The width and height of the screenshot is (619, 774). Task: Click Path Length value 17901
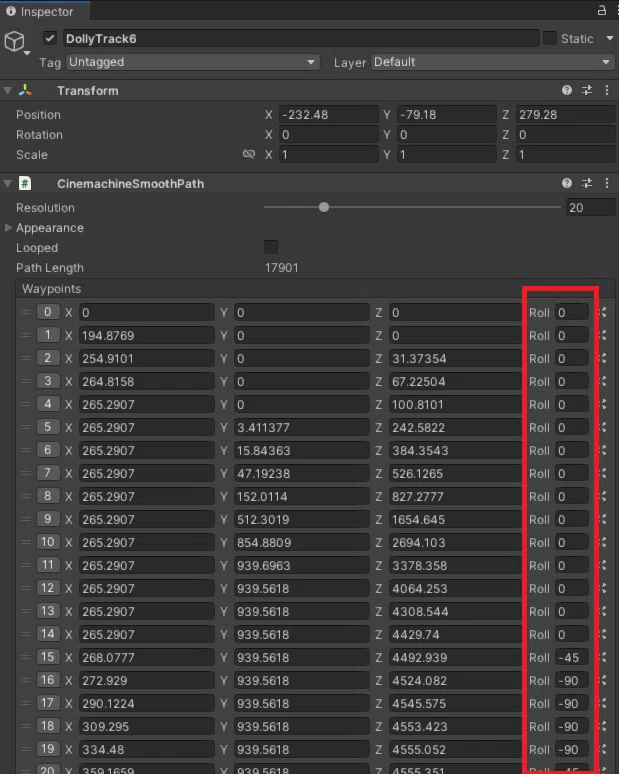click(281, 268)
